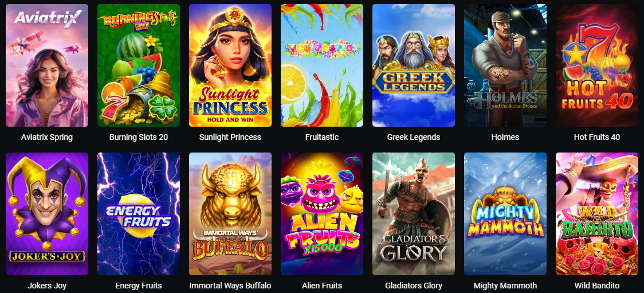Select the Mighty Mammoth game tile
This screenshot has width=644, height=293.
pos(505,214)
